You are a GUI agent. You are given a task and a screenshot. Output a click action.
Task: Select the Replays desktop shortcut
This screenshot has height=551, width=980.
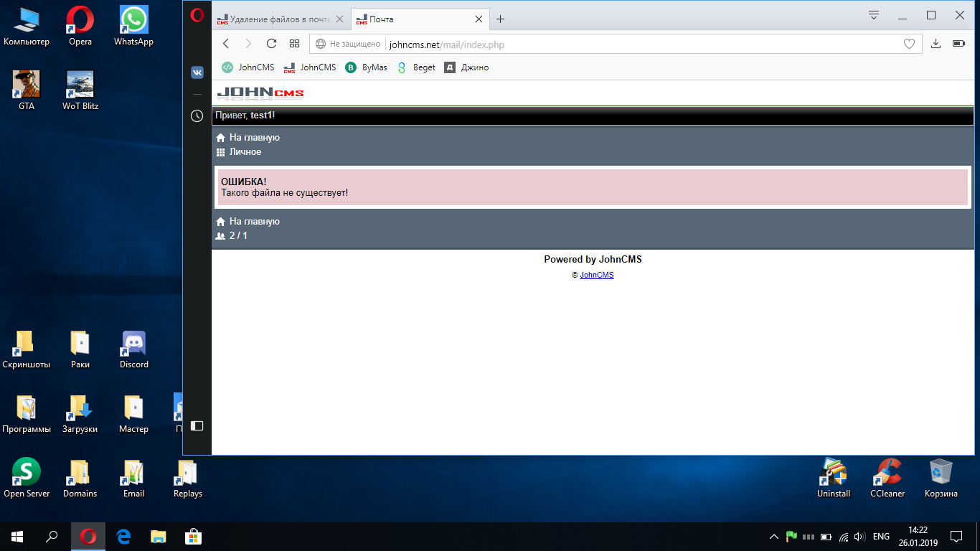click(x=188, y=479)
